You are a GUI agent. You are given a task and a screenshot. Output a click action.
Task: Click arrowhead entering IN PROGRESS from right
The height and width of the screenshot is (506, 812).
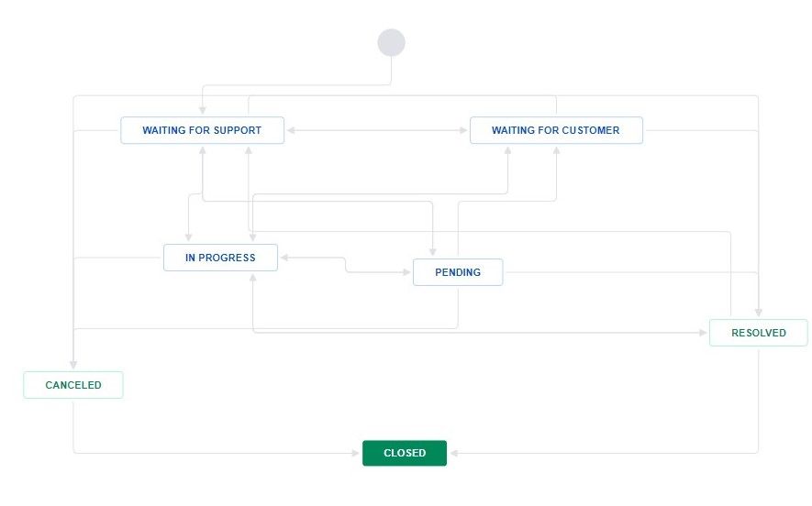click(x=284, y=258)
